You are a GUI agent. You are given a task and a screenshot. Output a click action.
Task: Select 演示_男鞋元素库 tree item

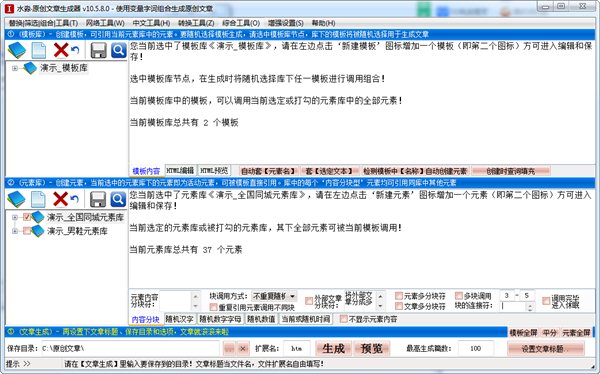point(77,231)
